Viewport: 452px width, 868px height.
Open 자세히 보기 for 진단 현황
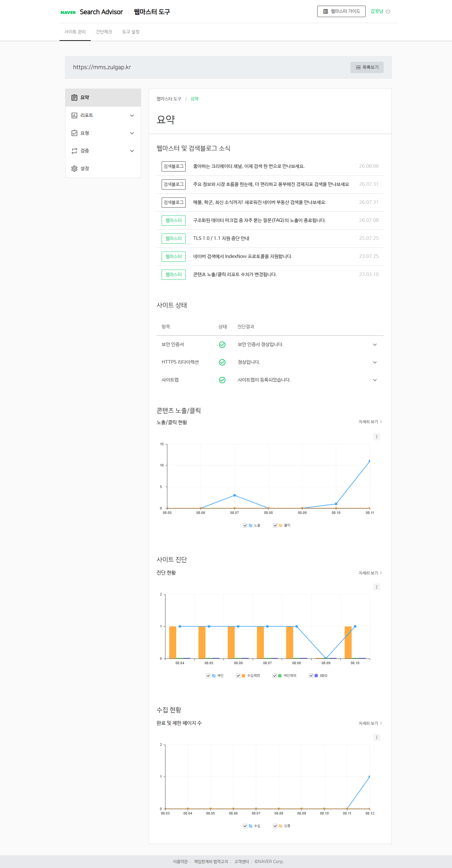(x=370, y=573)
